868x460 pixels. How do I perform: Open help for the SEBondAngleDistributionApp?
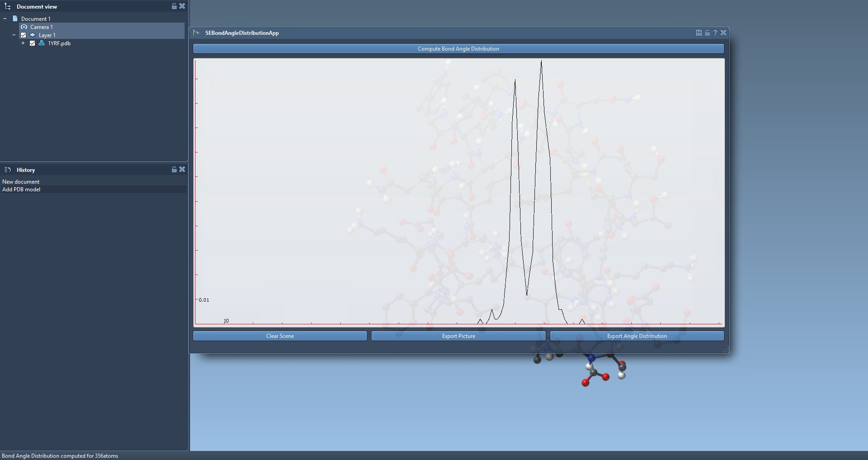coord(715,33)
